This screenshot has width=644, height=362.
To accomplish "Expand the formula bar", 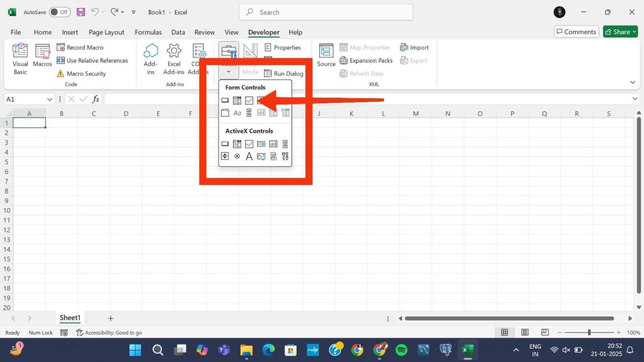I will (x=635, y=99).
